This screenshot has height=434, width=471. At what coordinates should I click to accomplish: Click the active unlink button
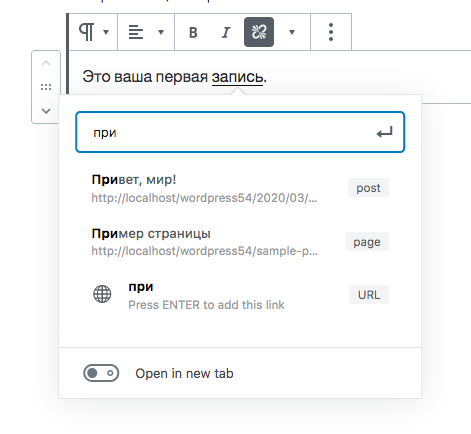click(x=259, y=32)
